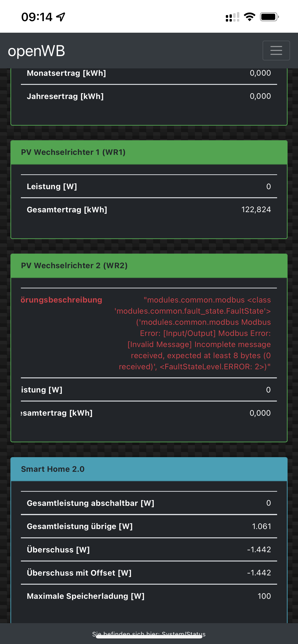
Task: Collapse the PV Wechselrichter 1 (WR1) header
Action: tap(149, 152)
